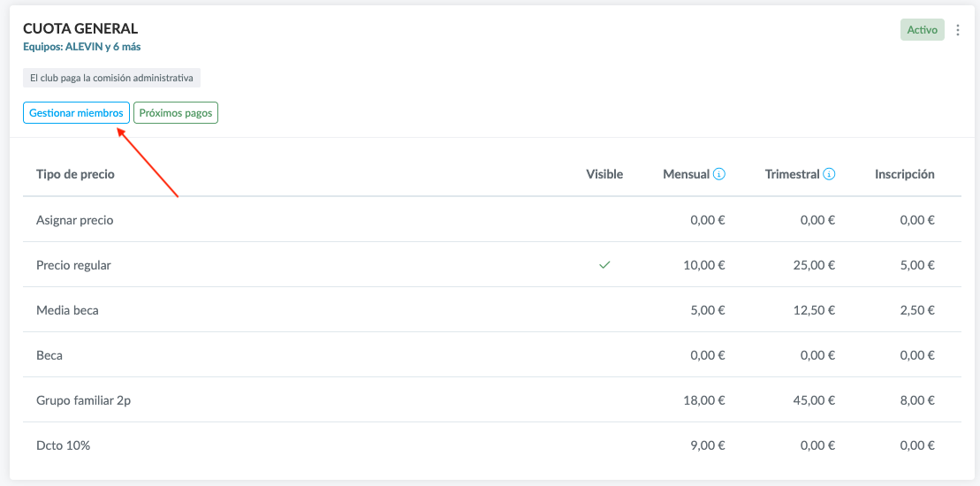Click the Precio regular visible checkmark

coord(604,265)
